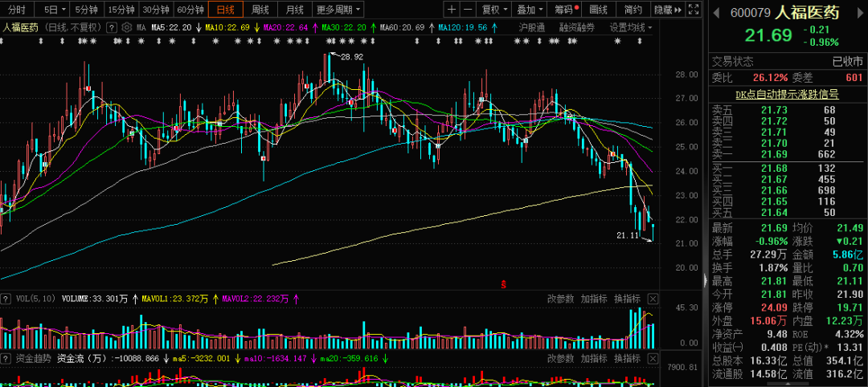Enable 画线 drawing tools
This screenshot has height=387, width=868.
coord(599,10)
